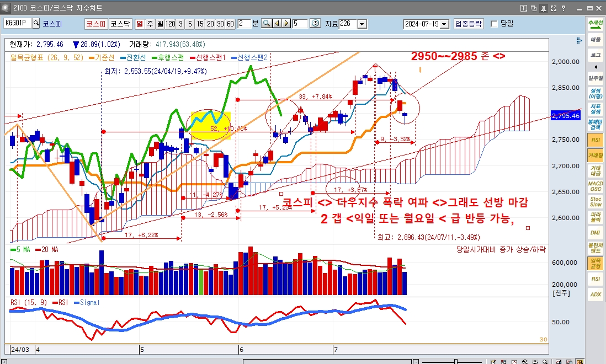Click the 업종등락 button

coord(469,24)
